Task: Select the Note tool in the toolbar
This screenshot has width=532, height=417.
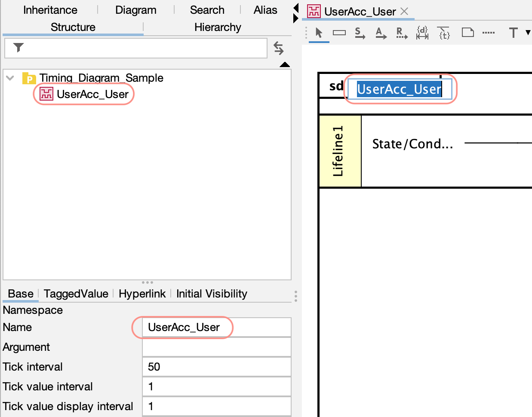Action: pos(468,33)
